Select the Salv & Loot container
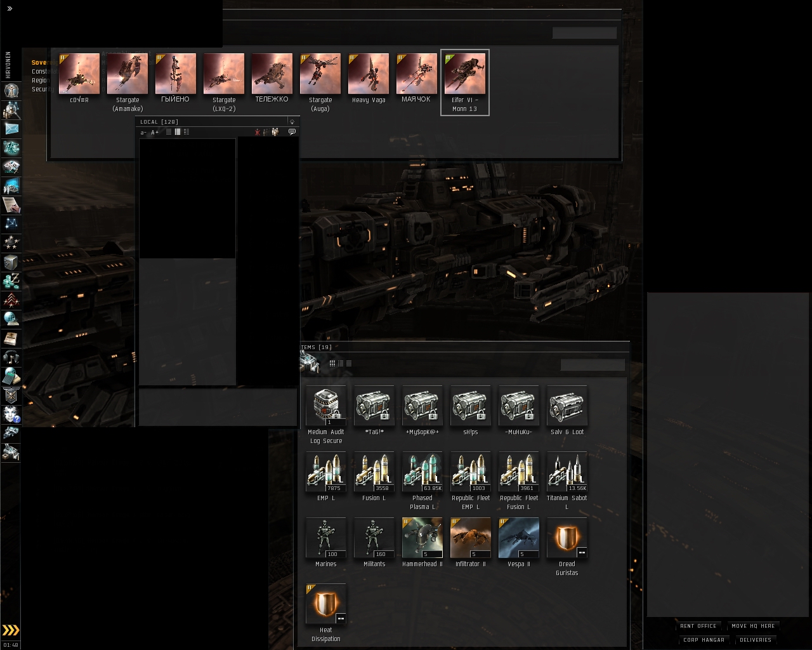Screen dimensions: 812x650 pyautogui.click(x=567, y=411)
